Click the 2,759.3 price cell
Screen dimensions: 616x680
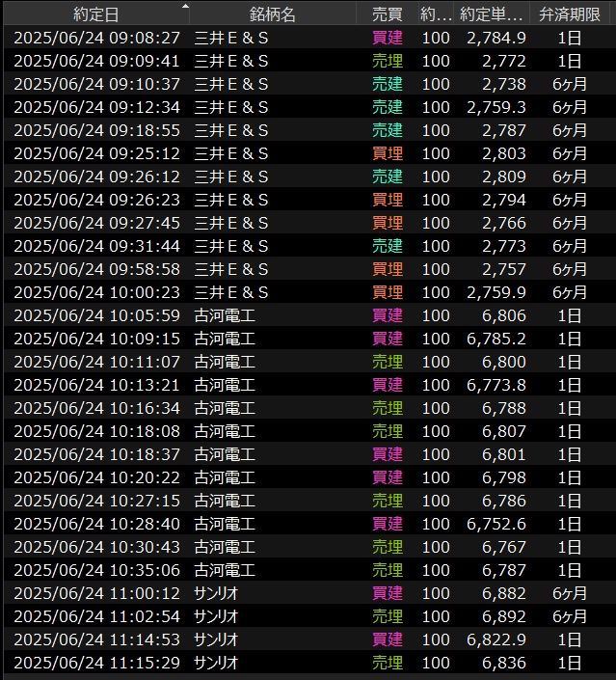point(495,107)
